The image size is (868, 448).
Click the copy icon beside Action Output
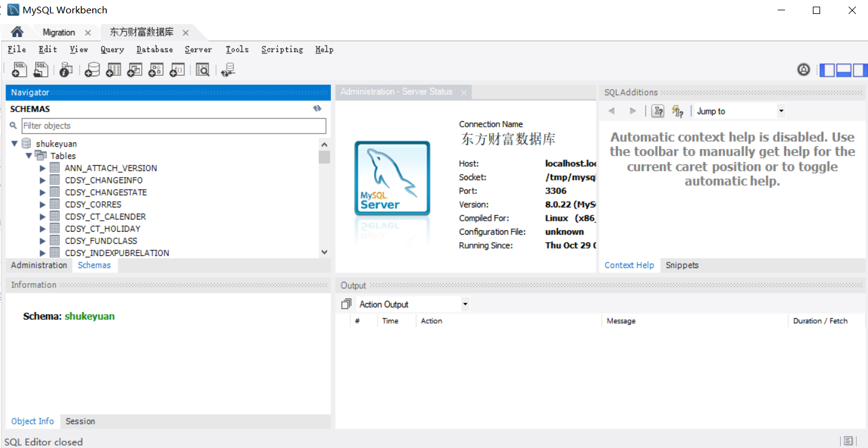(x=346, y=304)
